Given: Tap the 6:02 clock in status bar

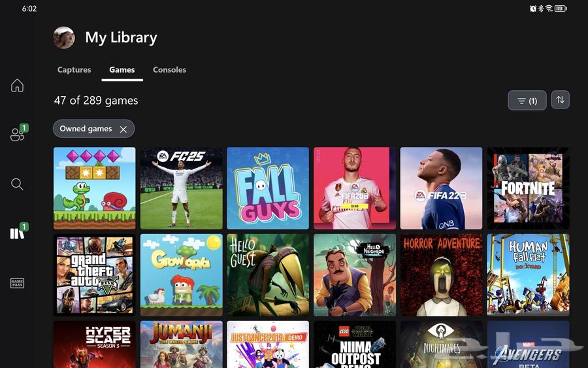Looking at the screenshot, I should [x=29, y=8].
